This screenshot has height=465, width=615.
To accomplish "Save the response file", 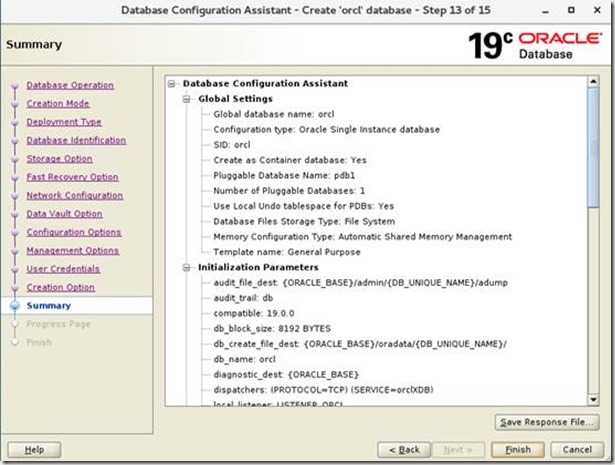I will [547, 422].
